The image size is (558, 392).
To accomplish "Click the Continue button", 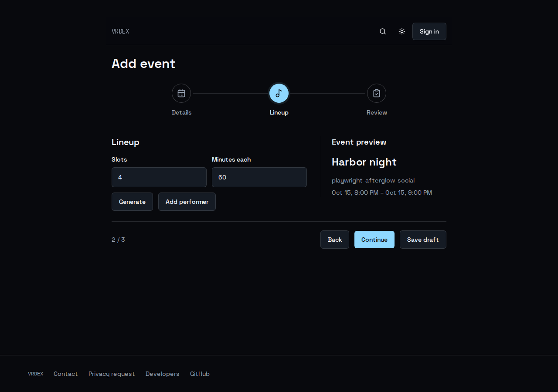I will [374, 240].
